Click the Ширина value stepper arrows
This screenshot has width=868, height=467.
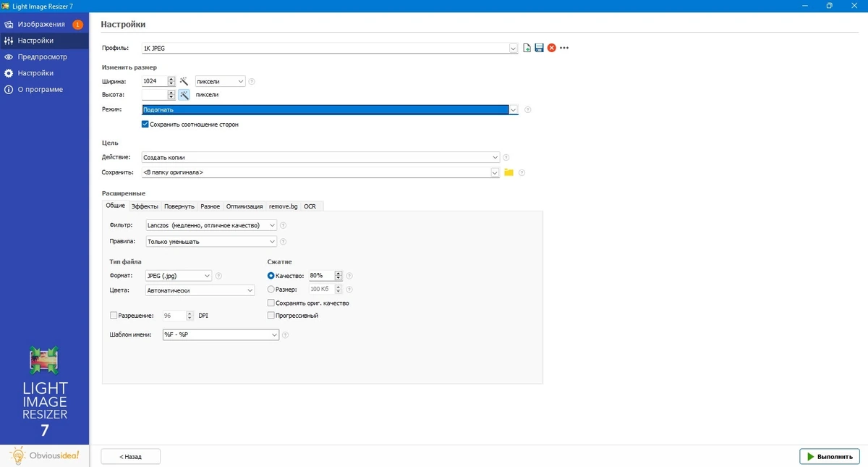[171, 82]
